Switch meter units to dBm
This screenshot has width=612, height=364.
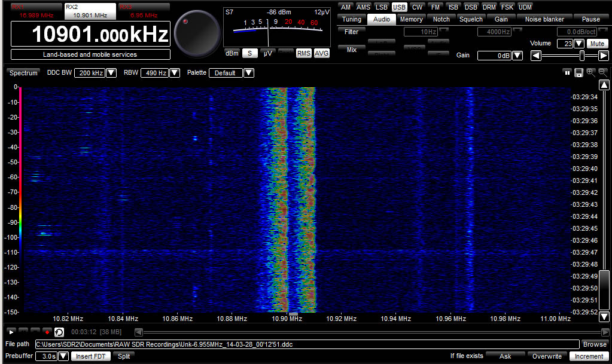pyautogui.click(x=232, y=53)
